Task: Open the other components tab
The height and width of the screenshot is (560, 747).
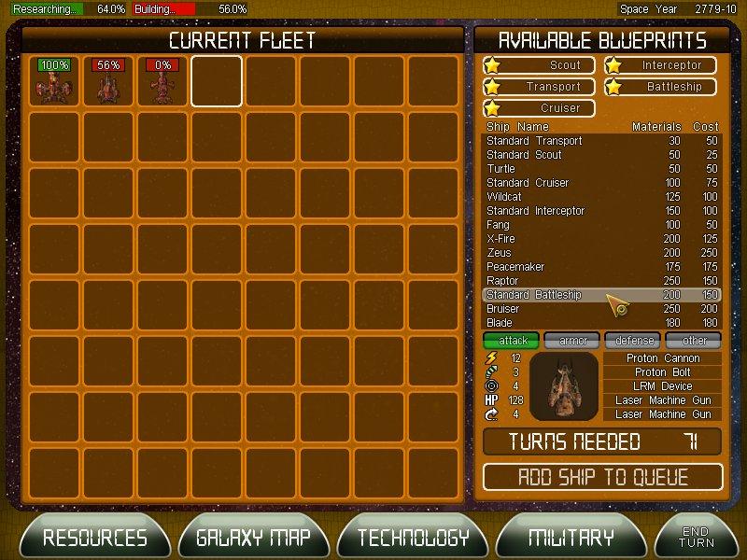Action: [x=693, y=341]
